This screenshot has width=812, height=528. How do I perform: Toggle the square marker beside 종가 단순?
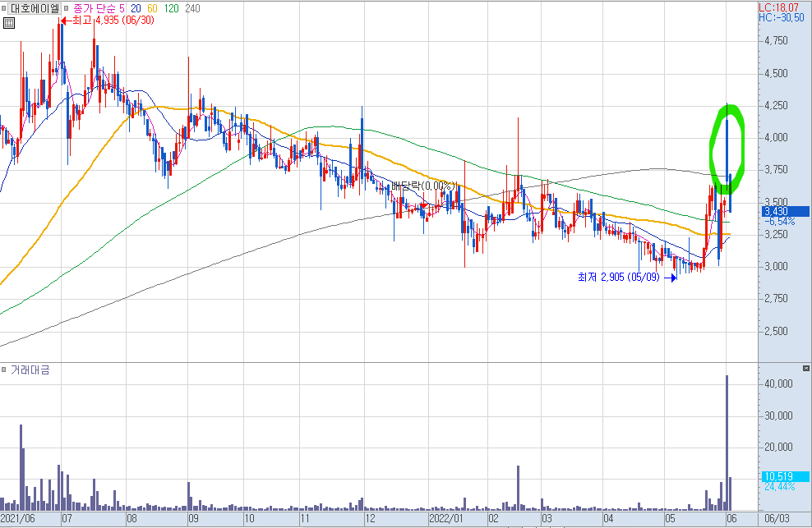(x=66, y=8)
